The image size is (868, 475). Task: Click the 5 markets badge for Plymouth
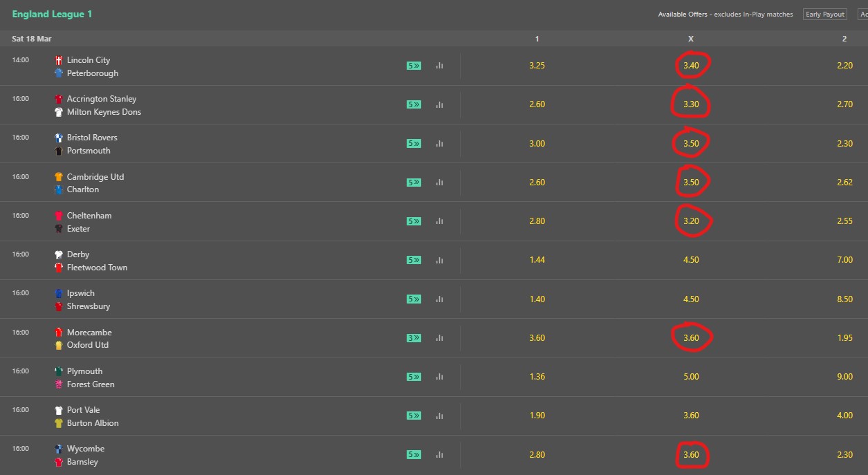(x=414, y=377)
